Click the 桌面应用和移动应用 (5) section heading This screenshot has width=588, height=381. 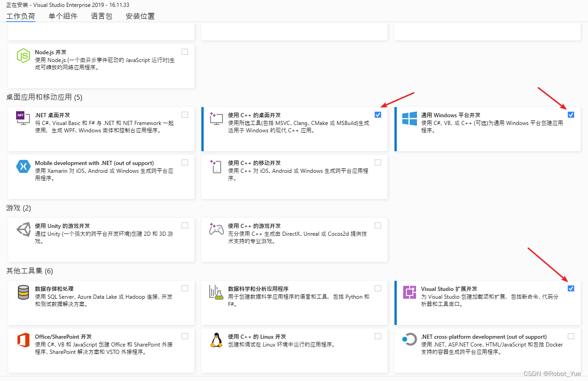[44, 97]
